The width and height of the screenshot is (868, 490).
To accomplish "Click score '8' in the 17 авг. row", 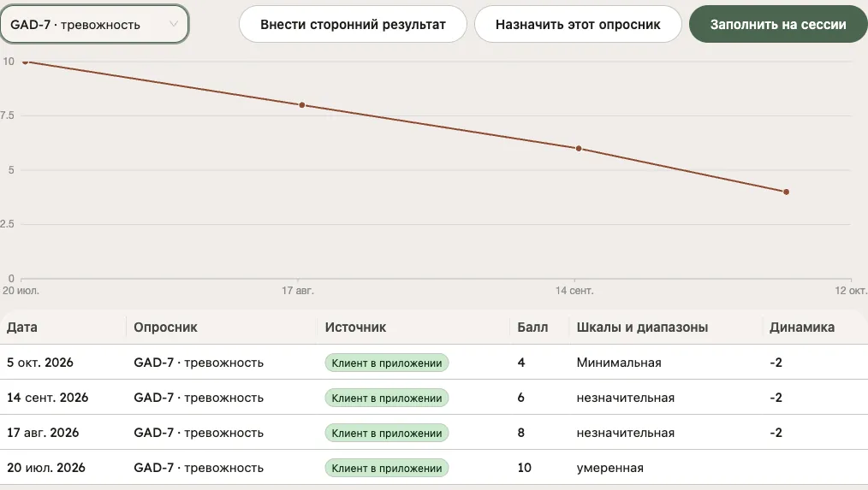I will [x=521, y=433].
